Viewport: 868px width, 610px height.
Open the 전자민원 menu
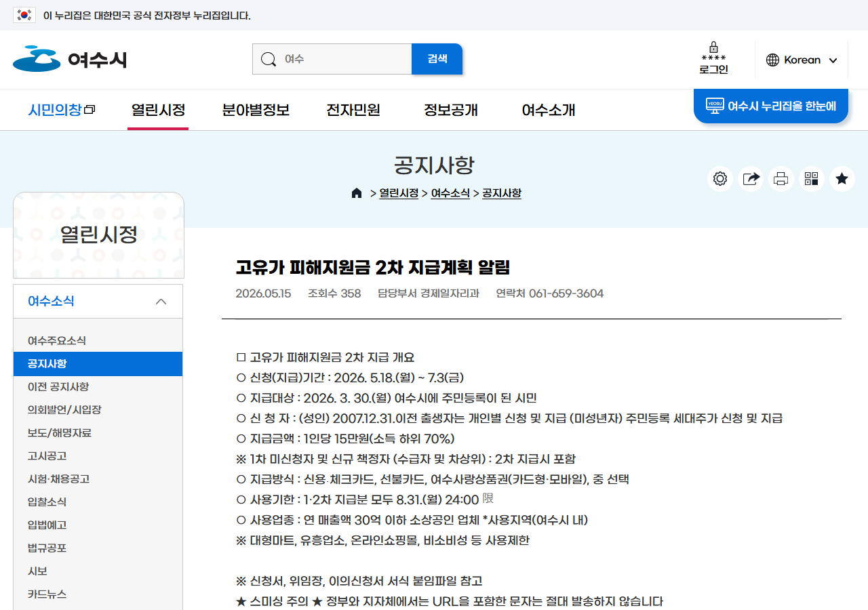(353, 110)
